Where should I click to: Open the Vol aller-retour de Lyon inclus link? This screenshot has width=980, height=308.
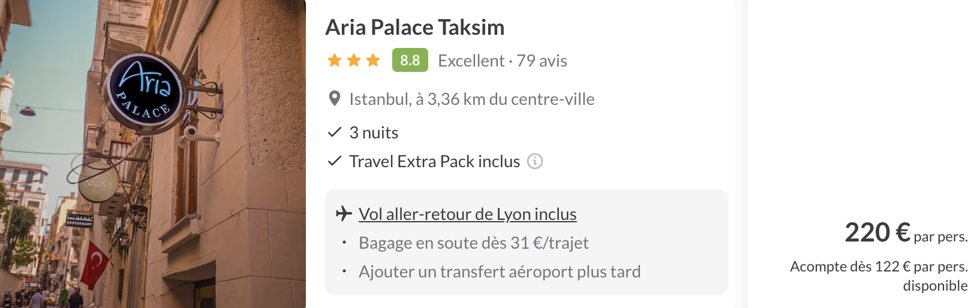[x=467, y=214]
